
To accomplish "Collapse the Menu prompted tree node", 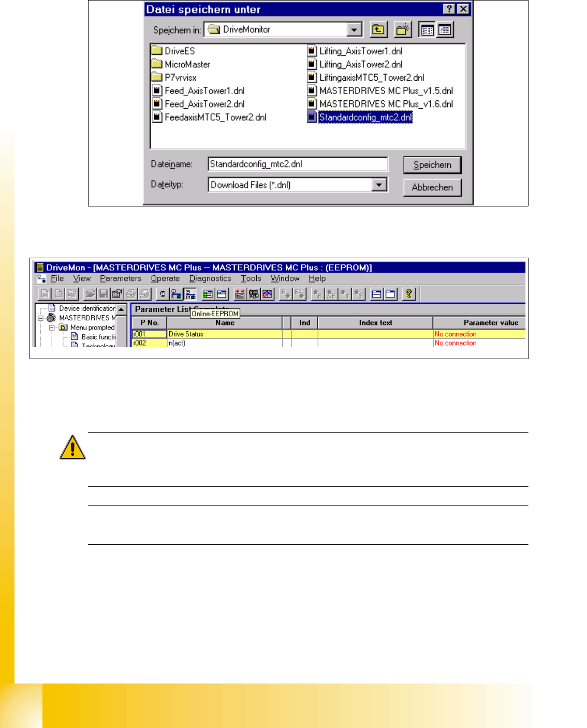I will [x=52, y=328].
